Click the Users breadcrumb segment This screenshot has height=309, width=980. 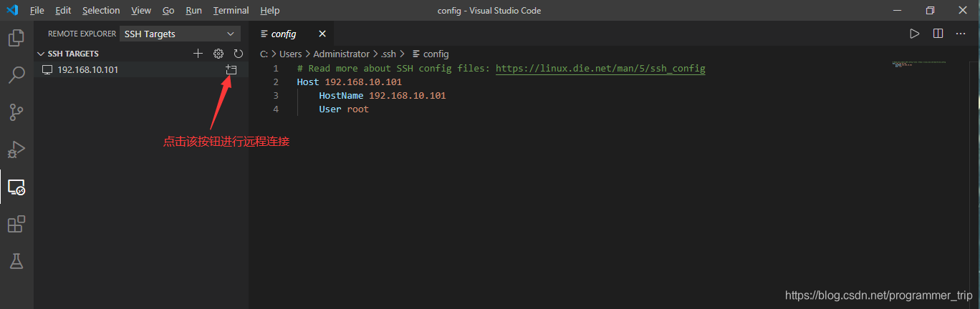[290, 54]
